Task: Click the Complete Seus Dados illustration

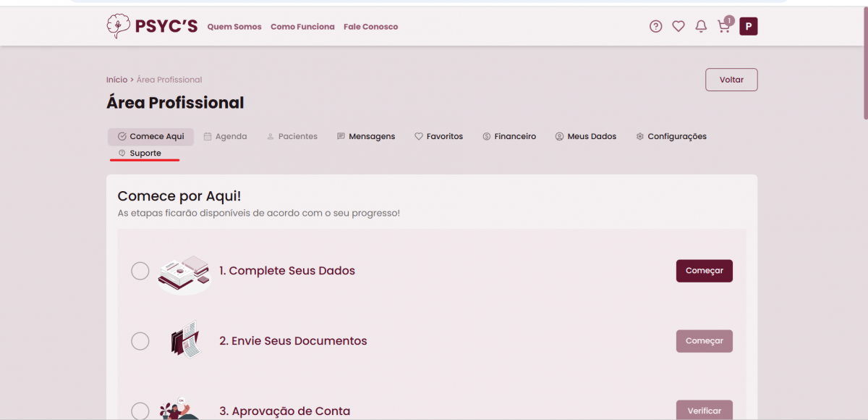Action: click(184, 272)
